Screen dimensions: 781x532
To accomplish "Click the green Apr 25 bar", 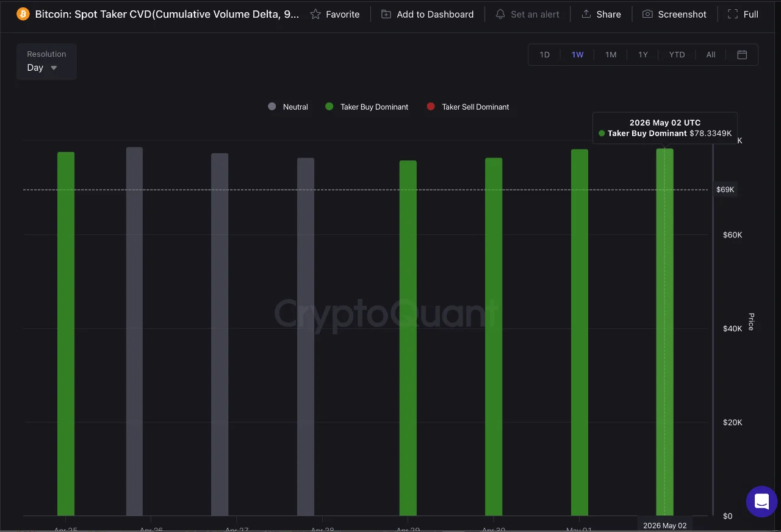I will (66, 334).
